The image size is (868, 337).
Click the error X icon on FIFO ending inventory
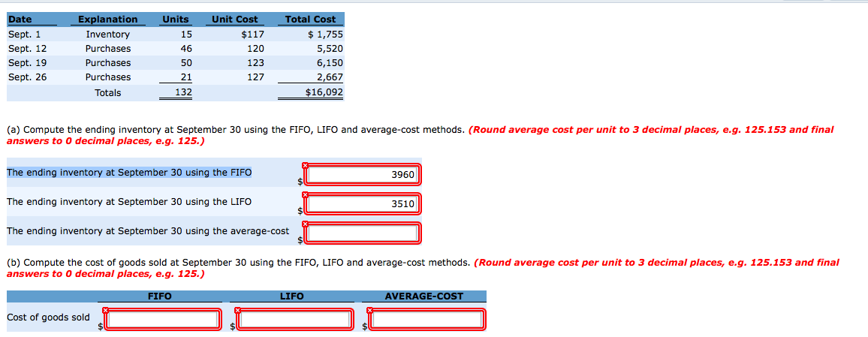point(305,165)
